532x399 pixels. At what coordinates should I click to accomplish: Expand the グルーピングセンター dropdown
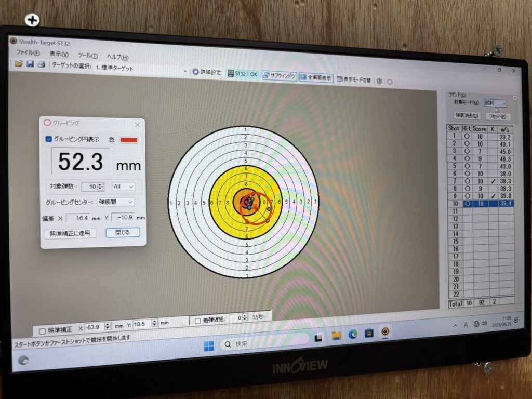tap(116, 202)
